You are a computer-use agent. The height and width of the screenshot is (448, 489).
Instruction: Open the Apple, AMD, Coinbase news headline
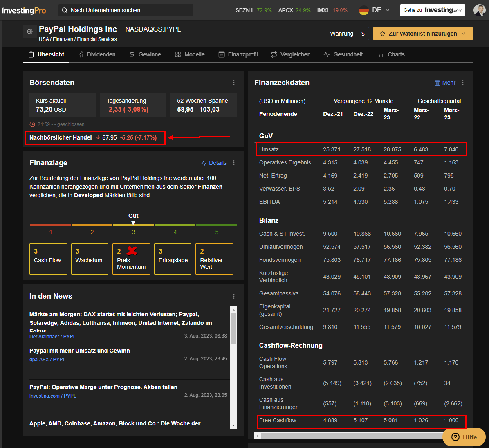(x=115, y=424)
